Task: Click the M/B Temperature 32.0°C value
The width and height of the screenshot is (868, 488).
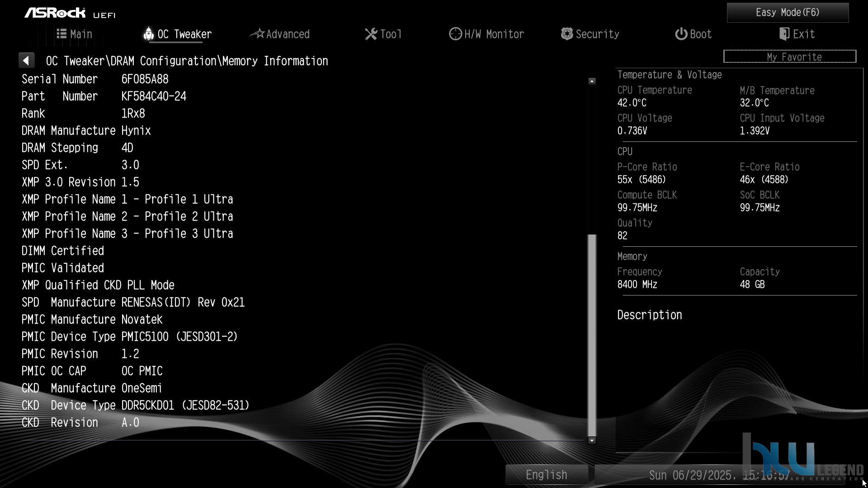Action: pyautogui.click(x=755, y=103)
